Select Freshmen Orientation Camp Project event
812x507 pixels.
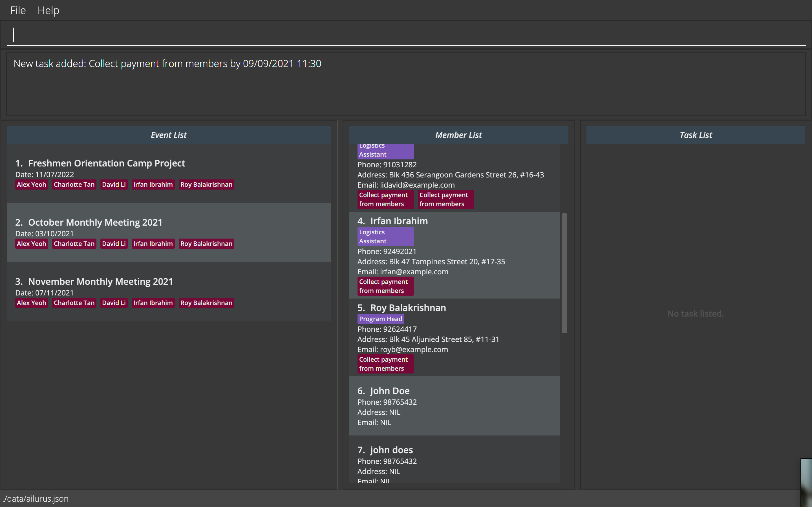[106, 163]
